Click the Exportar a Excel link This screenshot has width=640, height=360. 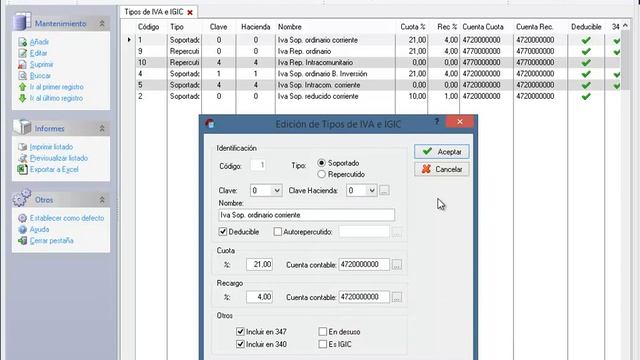point(54,169)
